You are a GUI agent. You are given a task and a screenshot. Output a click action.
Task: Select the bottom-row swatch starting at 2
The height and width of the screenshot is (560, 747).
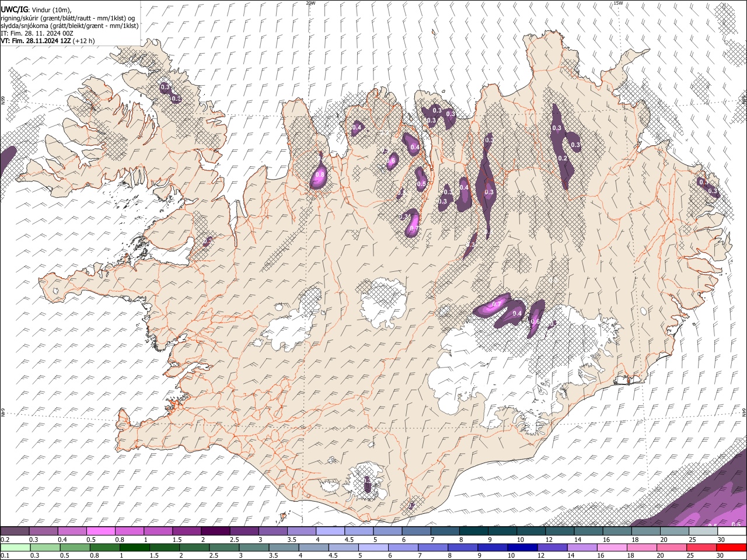[x=194, y=548]
